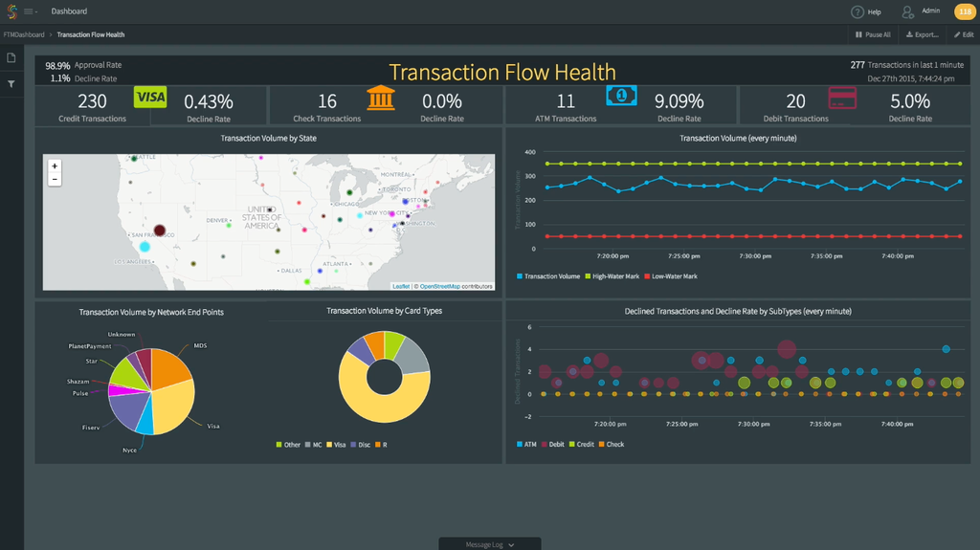
Task: Zoom in on the state map
Action: [55, 165]
